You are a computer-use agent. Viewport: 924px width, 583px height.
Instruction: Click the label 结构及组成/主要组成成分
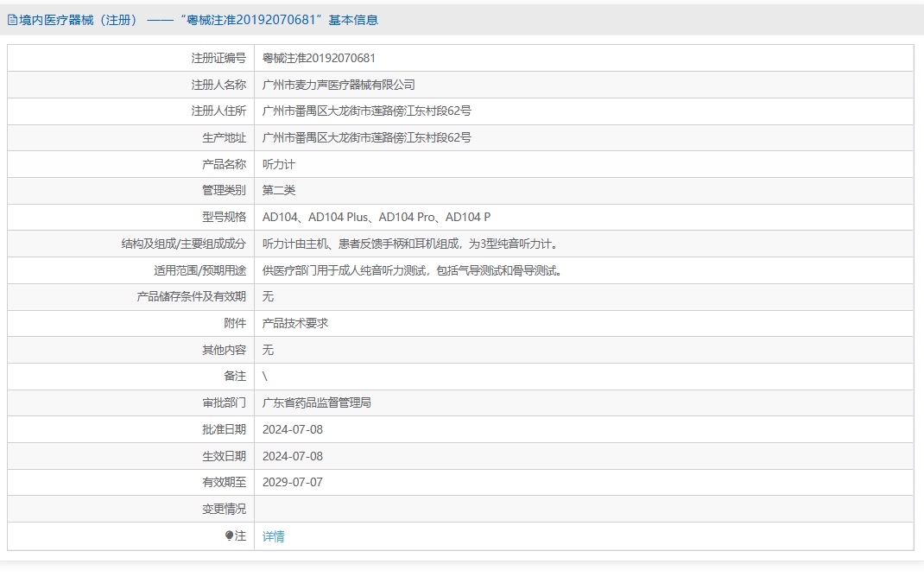tap(184, 244)
